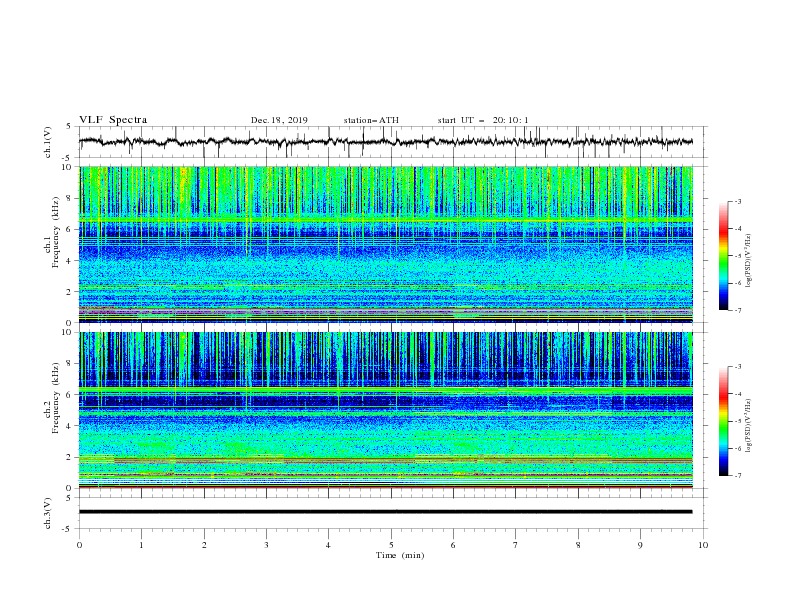Select the "start UT = 20:10:1" text
The width and height of the screenshot is (792, 612).
coord(483,120)
